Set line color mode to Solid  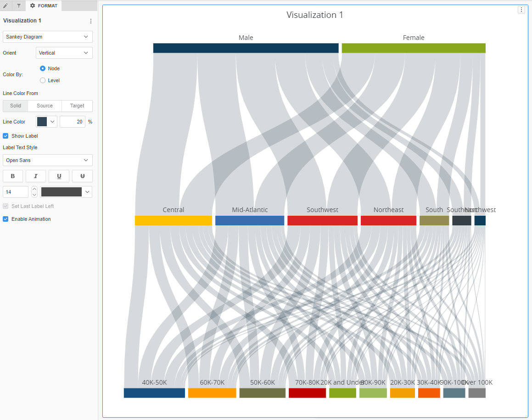[x=16, y=106]
